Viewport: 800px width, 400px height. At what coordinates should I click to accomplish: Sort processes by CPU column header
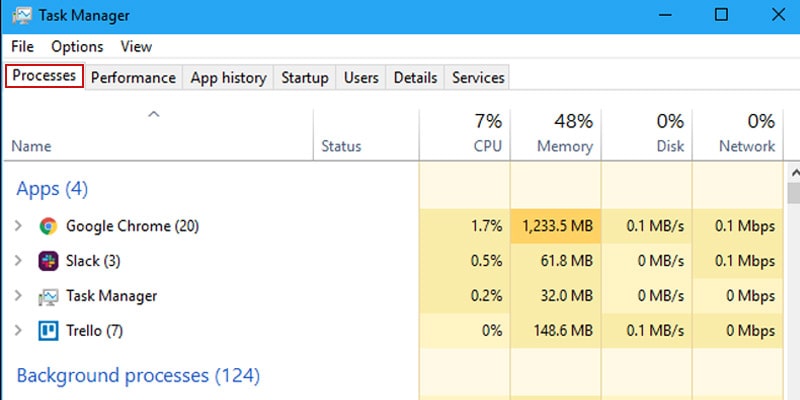click(465, 134)
